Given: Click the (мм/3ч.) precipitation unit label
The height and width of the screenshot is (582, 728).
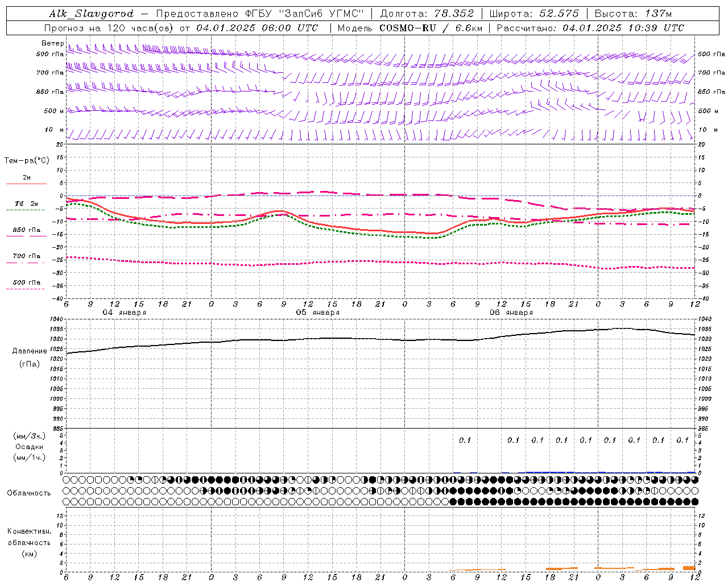Looking at the screenshot, I should [x=30, y=436].
